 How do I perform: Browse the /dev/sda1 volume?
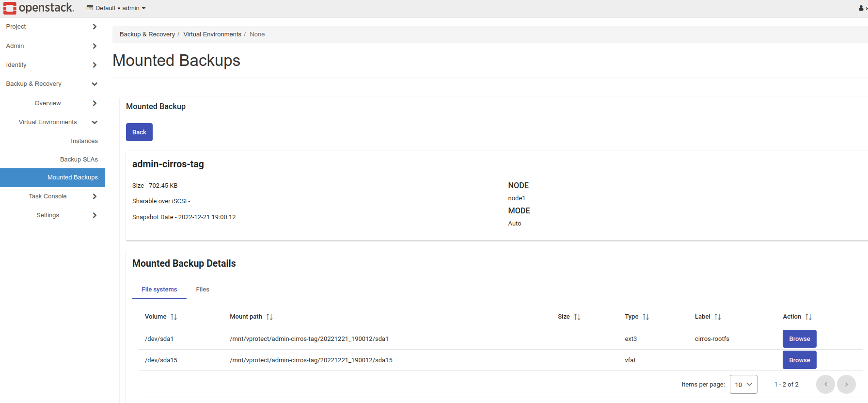click(x=799, y=339)
